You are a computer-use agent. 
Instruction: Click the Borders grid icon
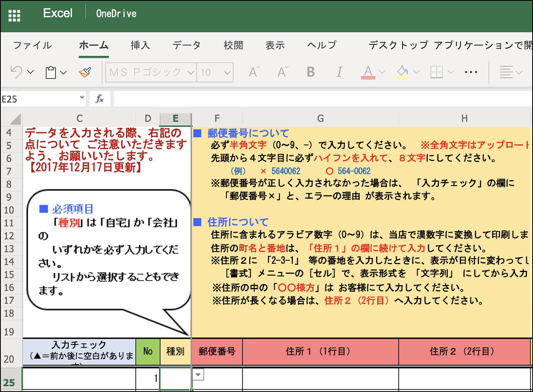436,72
